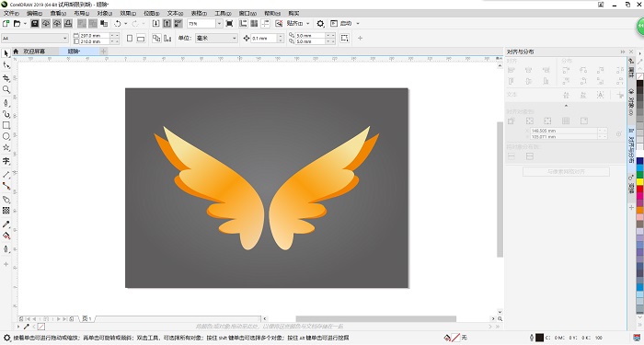The height and width of the screenshot is (345, 644).
Task: Click the Export icon
Action: 167,23
